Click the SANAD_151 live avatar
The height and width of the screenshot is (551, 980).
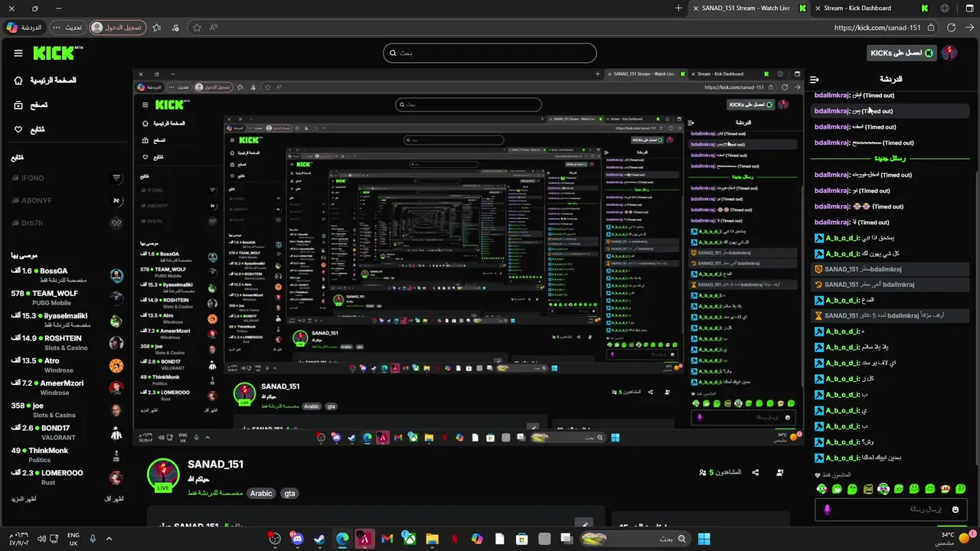point(163,475)
